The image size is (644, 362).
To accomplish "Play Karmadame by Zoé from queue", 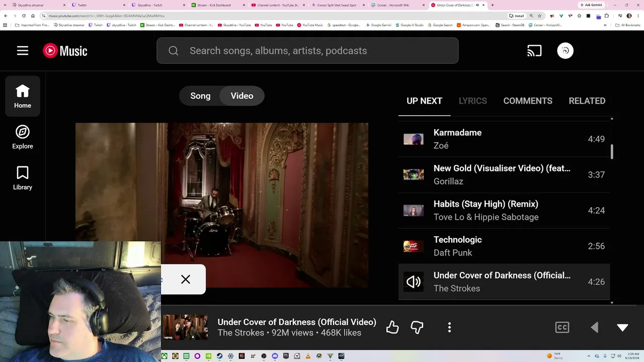I will click(504, 139).
